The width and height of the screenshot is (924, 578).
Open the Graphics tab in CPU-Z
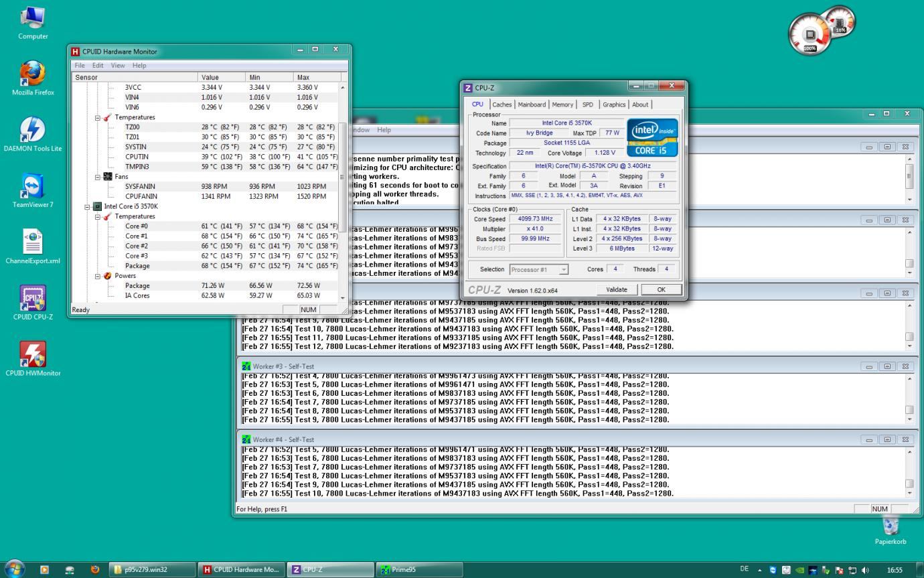[614, 104]
